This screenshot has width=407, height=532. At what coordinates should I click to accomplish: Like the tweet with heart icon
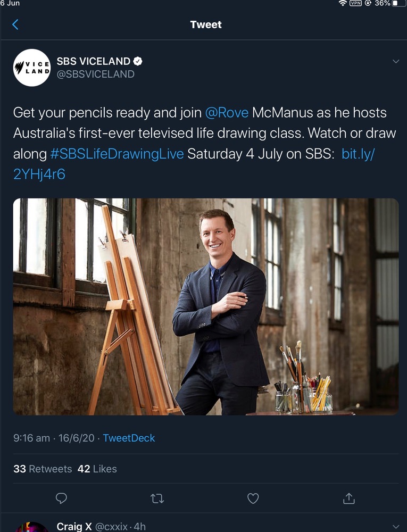tap(253, 498)
